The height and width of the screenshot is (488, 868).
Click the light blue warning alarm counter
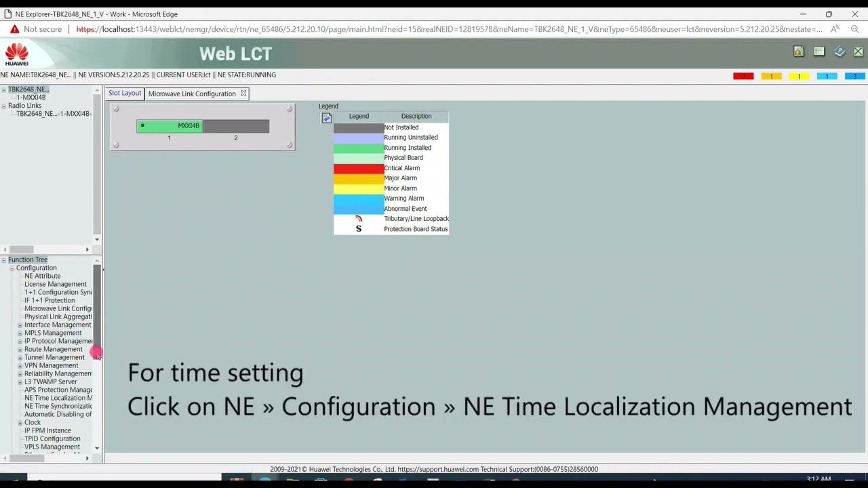coord(827,76)
